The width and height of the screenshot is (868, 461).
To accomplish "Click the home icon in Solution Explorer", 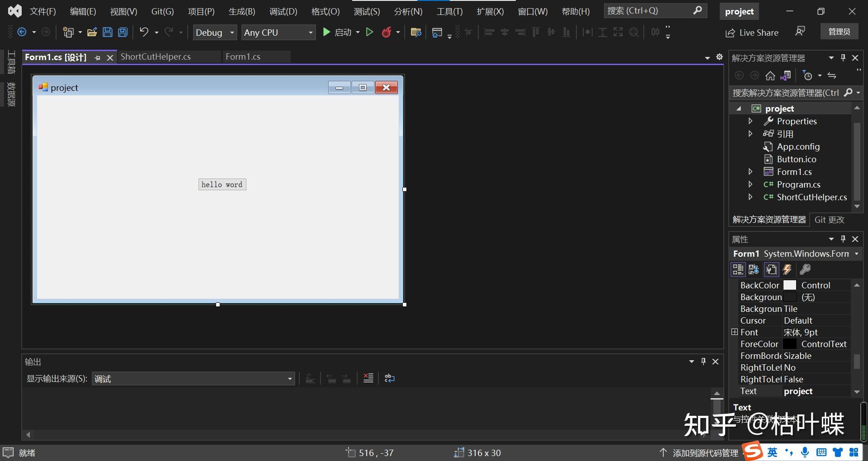I will pos(770,75).
